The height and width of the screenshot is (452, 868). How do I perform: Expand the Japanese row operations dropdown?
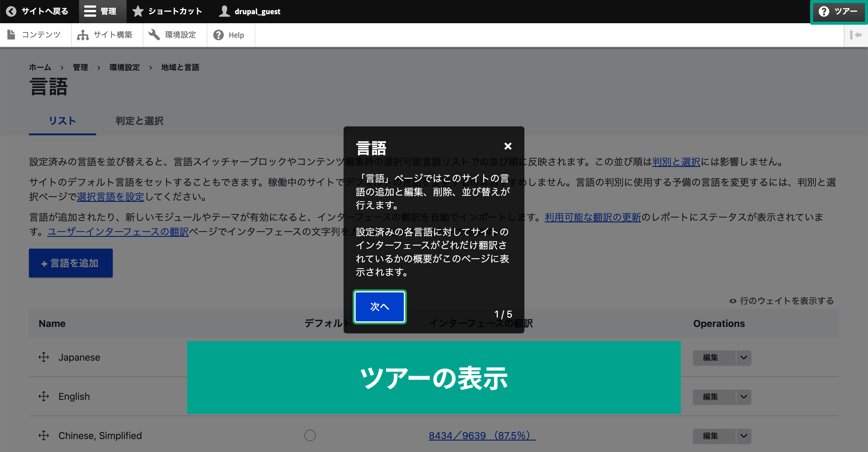[x=744, y=357]
